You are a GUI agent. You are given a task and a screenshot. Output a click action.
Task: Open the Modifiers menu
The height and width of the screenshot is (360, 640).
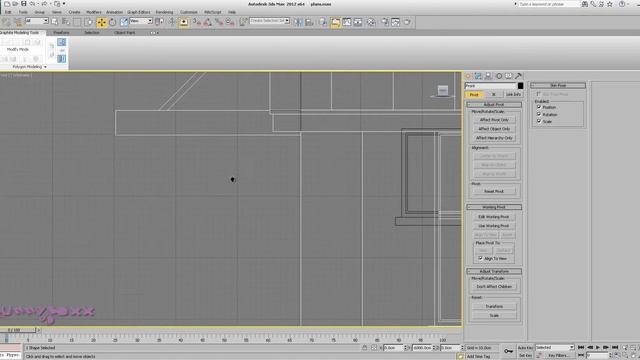tap(93, 12)
